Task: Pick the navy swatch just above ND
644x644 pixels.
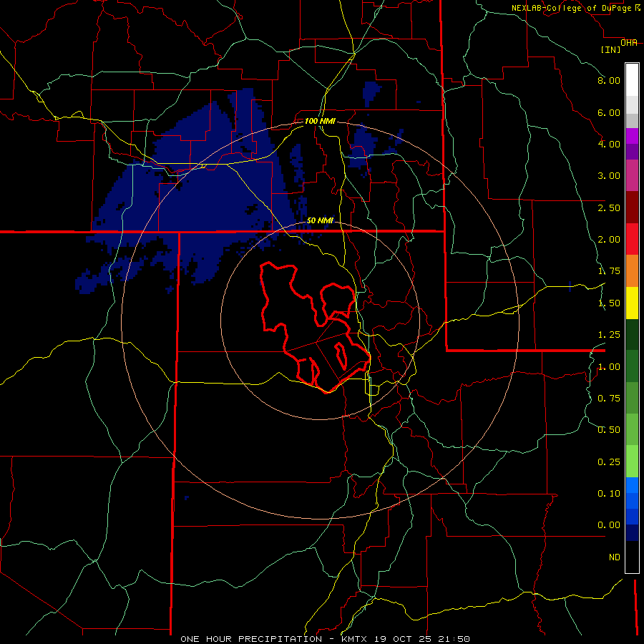Action: point(632,532)
